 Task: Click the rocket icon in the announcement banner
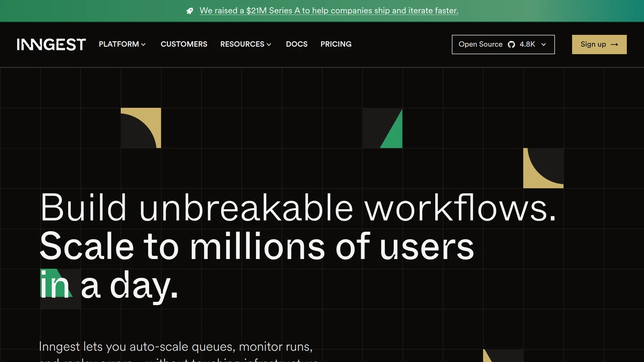click(189, 10)
